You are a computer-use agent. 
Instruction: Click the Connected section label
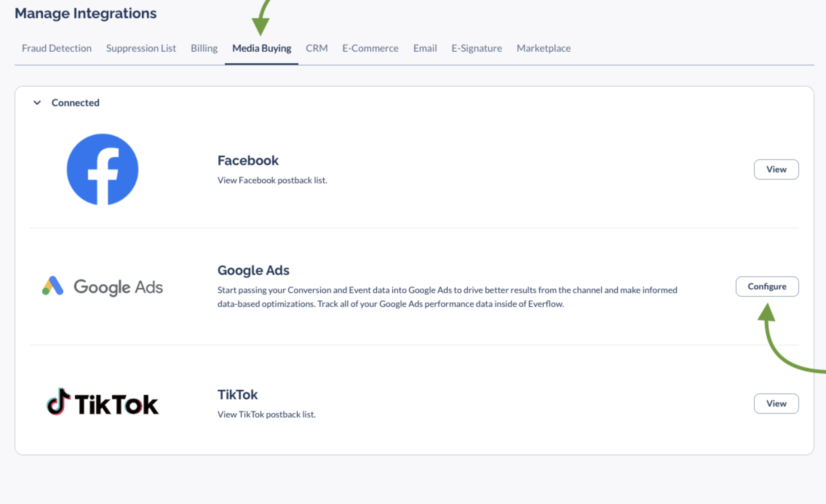click(75, 103)
